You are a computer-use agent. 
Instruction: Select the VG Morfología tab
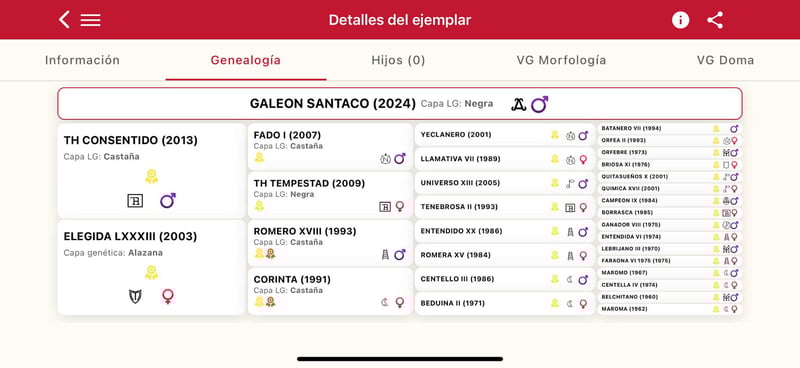point(561,60)
